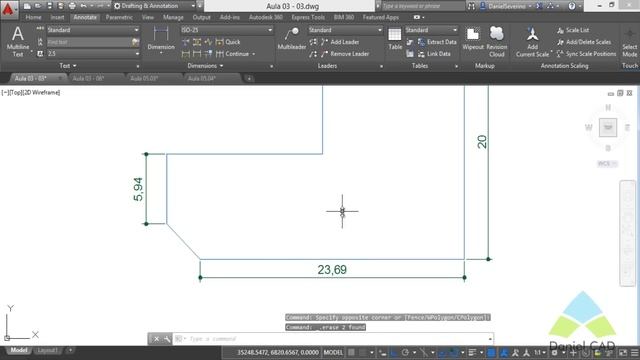This screenshot has width=640, height=360.
Task: Open the text height 2.5 dropdown
Action: click(93, 53)
